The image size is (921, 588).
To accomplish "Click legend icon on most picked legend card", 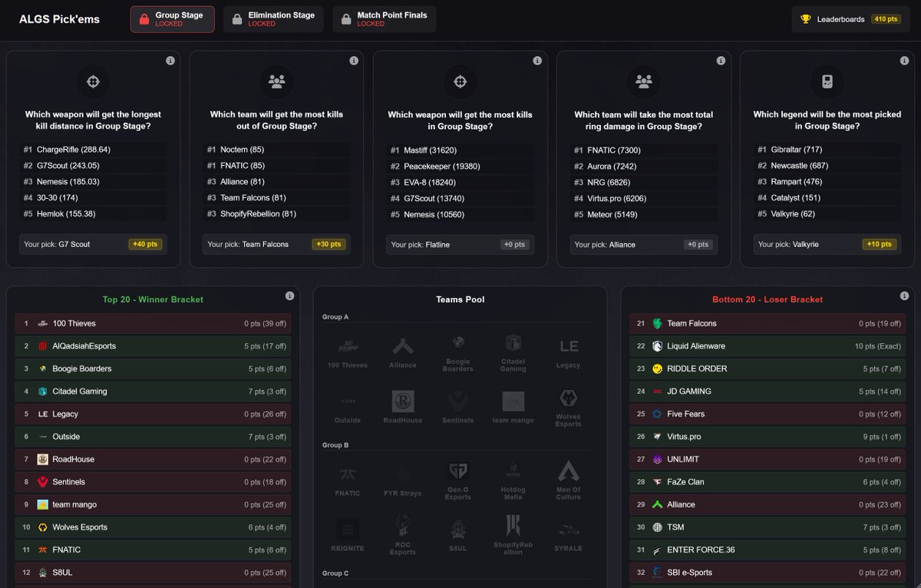I will 827,81.
